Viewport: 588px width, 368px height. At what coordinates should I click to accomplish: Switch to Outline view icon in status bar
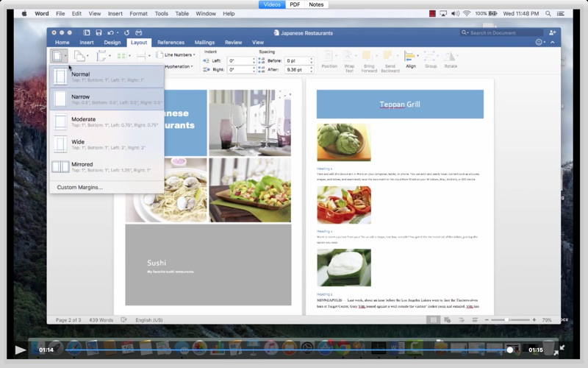462,320
